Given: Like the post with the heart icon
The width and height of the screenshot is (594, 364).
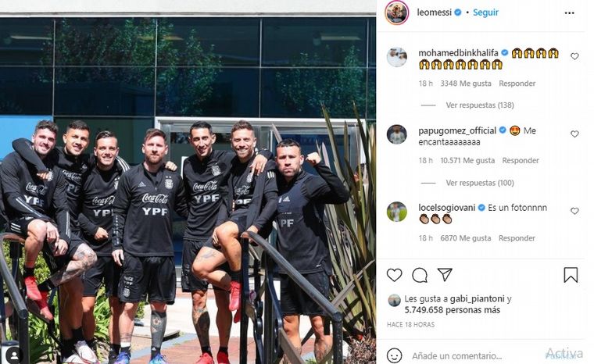Looking at the screenshot, I should 394,275.
